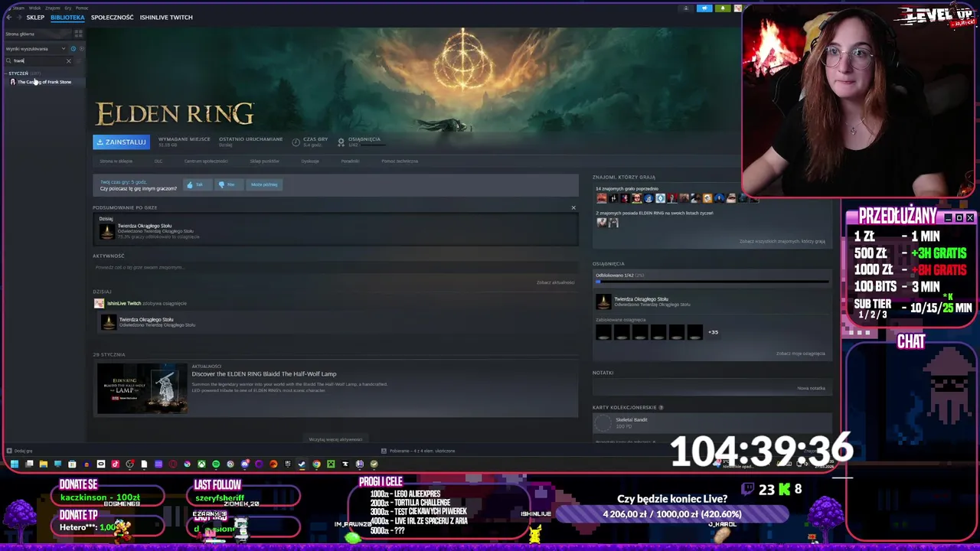This screenshot has height=551, width=980.
Task: Open downloads status Pobieranie bar
Action: click(x=418, y=451)
